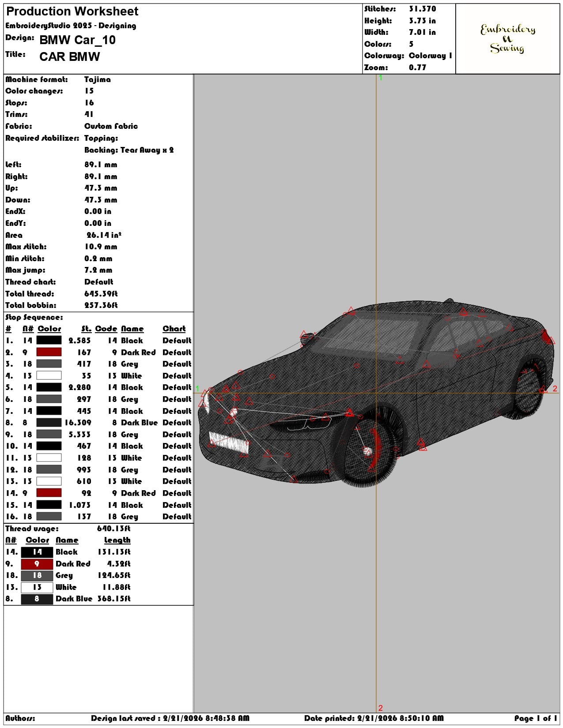Click the red end marker '2' below the preview
The width and height of the screenshot is (563, 728).
click(x=381, y=708)
